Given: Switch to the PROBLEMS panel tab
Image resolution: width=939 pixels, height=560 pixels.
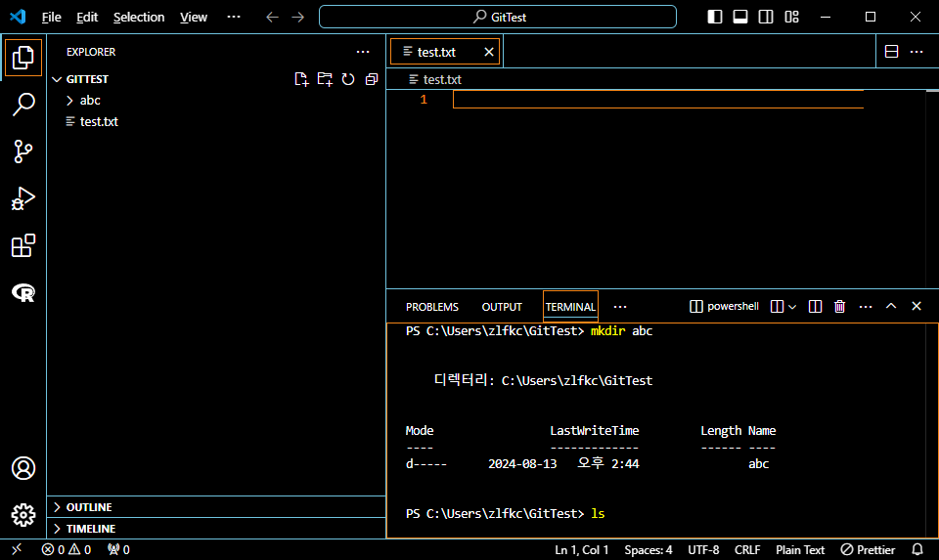Looking at the screenshot, I should pyautogui.click(x=431, y=307).
